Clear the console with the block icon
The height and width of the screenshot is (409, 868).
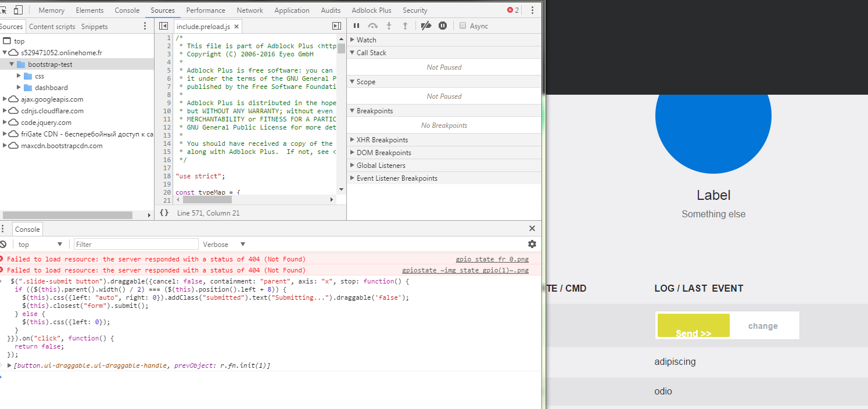[x=3, y=245]
